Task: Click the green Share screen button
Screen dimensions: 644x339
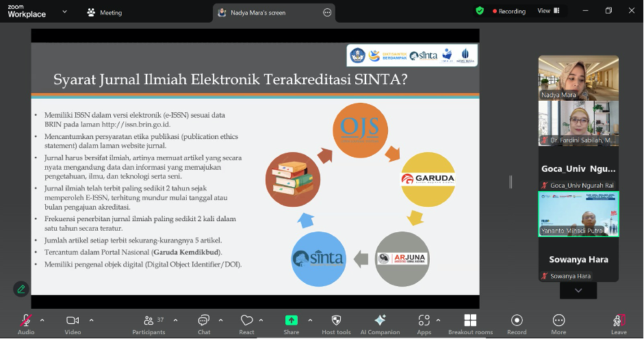Action: pos(291,324)
